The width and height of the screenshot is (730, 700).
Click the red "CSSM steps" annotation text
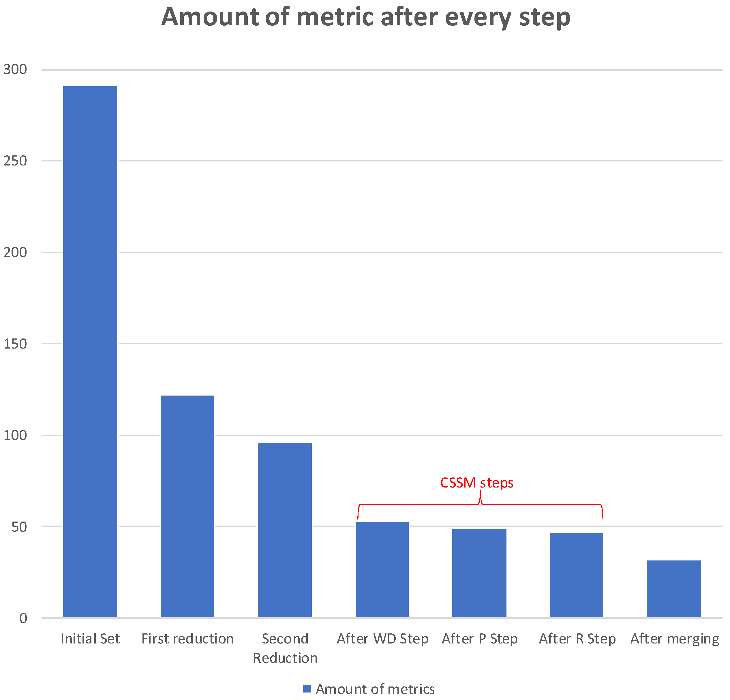coord(477,483)
